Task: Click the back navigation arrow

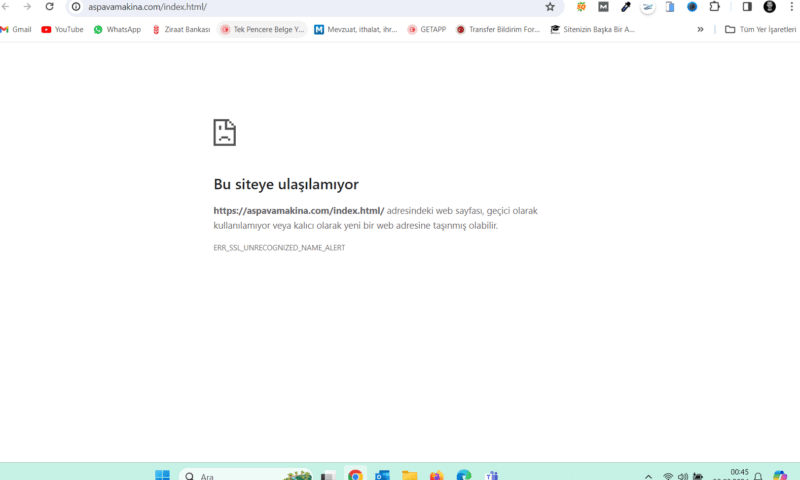Action: (6, 7)
